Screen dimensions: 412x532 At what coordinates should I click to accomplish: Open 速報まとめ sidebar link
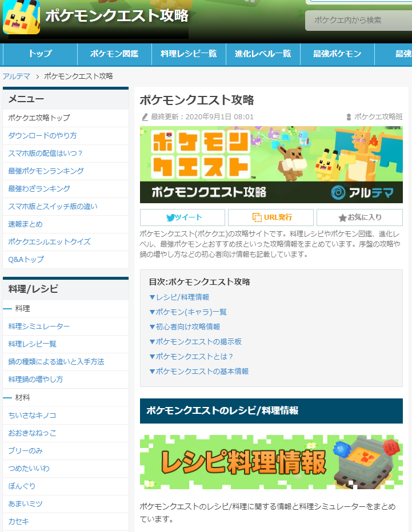point(66,224)
